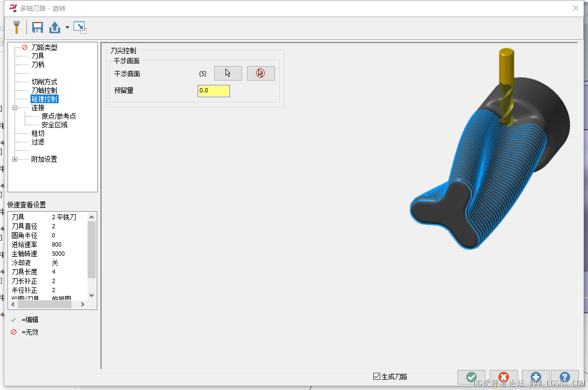This screenshot has height=390, width=588.
Task: Toggle the 生成刀路 checkbox
Action: tap(376, 377)
